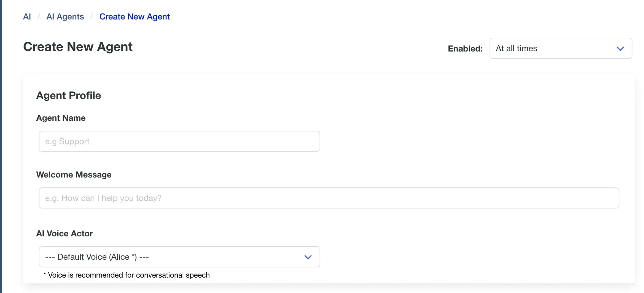Click the Agent Name field label
The width and height of the screenshot is (644, 293).
coord(61,118)
